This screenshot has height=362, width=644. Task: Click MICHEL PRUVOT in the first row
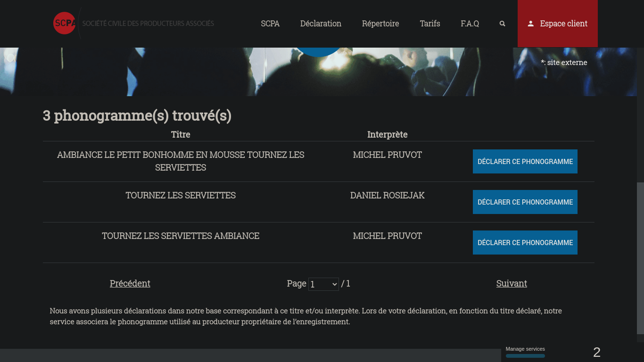pos(388,155)
